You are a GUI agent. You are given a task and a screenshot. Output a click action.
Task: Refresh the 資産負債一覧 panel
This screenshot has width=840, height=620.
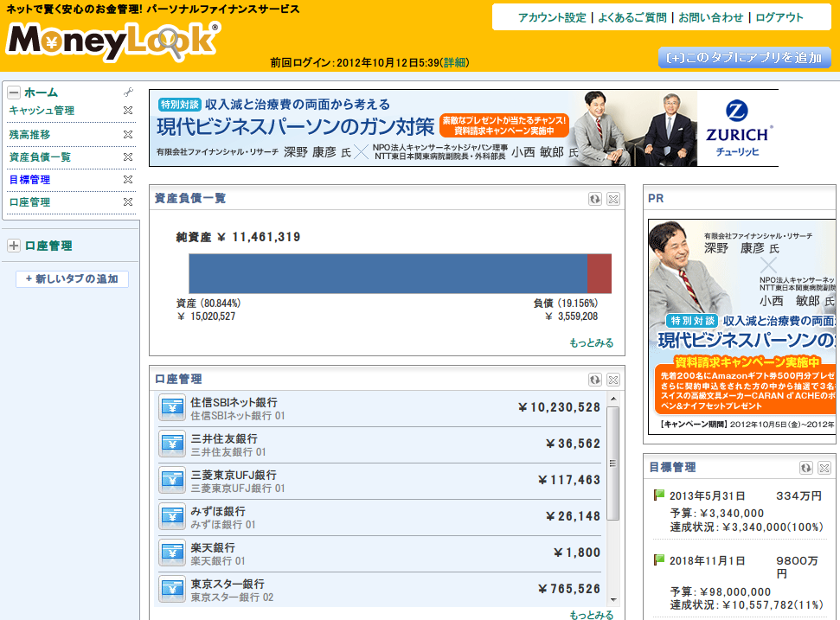tap(594, 199)
